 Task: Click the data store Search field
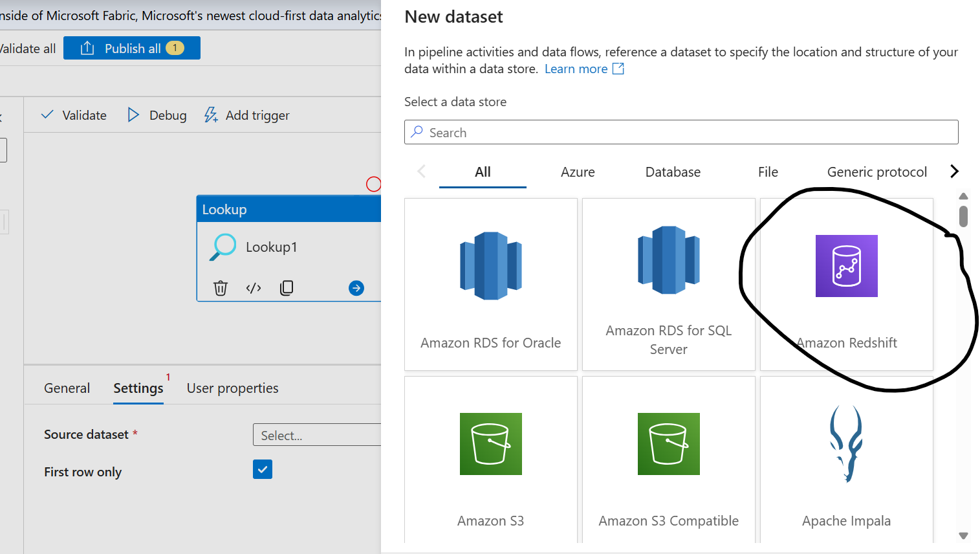point(681,132)
